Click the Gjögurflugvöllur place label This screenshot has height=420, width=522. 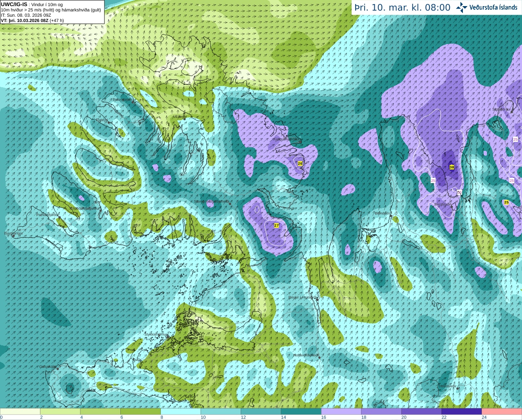point(287,139)
